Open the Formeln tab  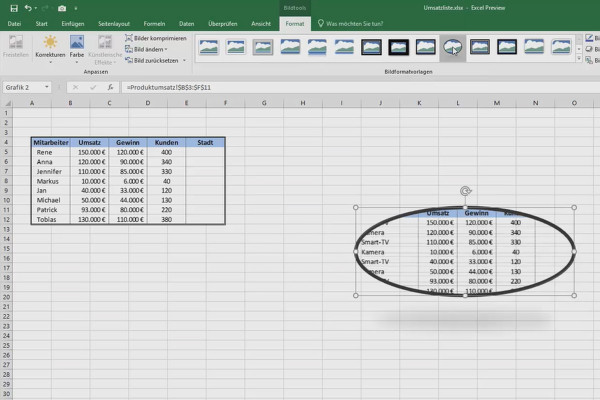154,24
